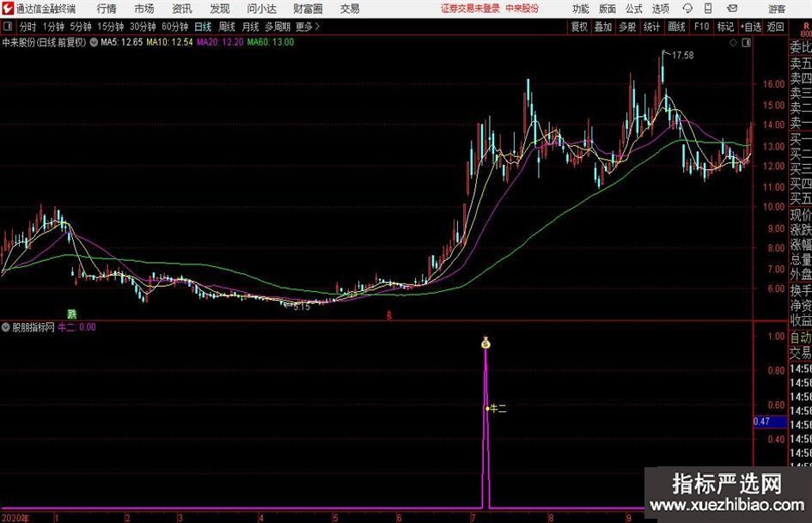812x523 pixels.
Task: Click the 复权 button
Action: (579, 27)
